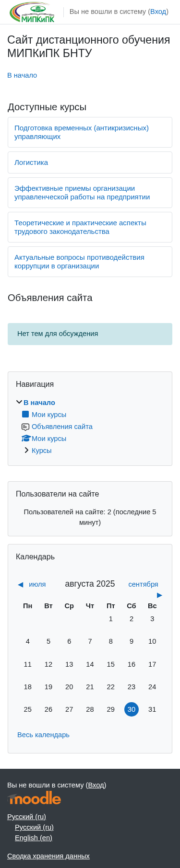
Task: Open the Логистика course
Action: click(31, 162)
